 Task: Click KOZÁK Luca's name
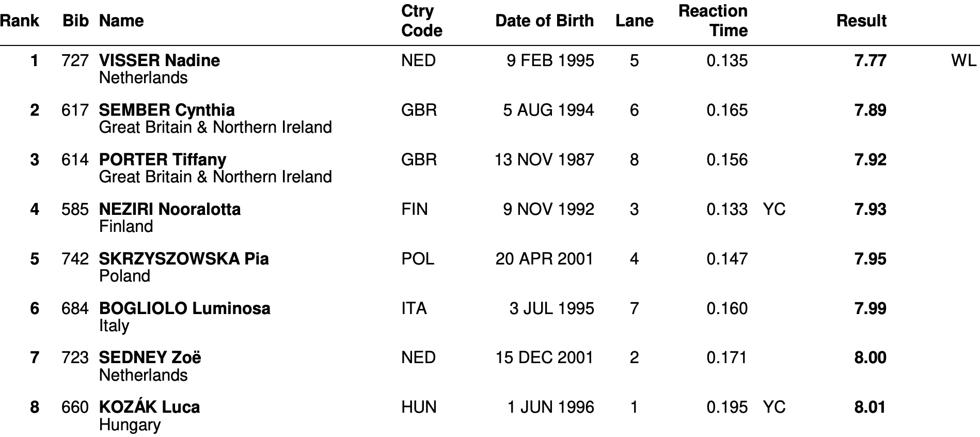click(150, 407)
